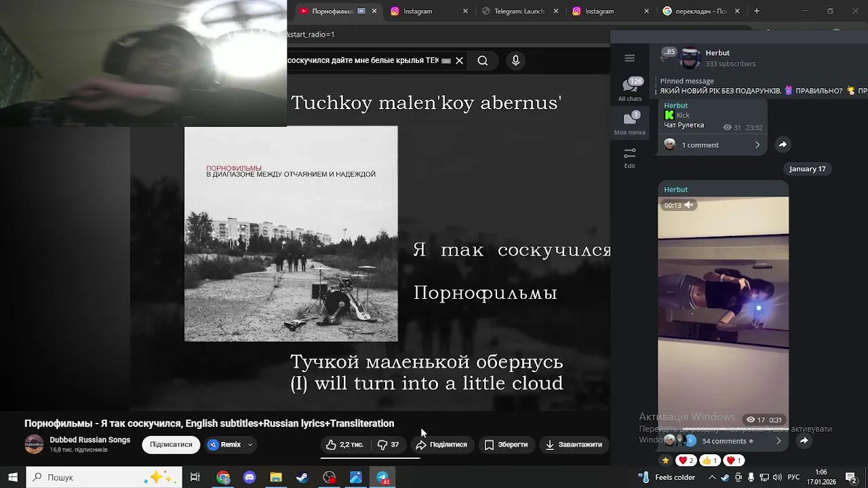Viewport: 868px width, 488px height.
Task: Open Dubbed Russian Songs channel avatar
Action: coord(34,445)
